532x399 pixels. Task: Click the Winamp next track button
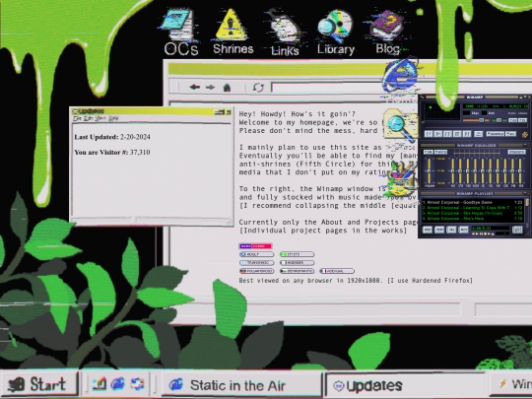coord(467,134)
